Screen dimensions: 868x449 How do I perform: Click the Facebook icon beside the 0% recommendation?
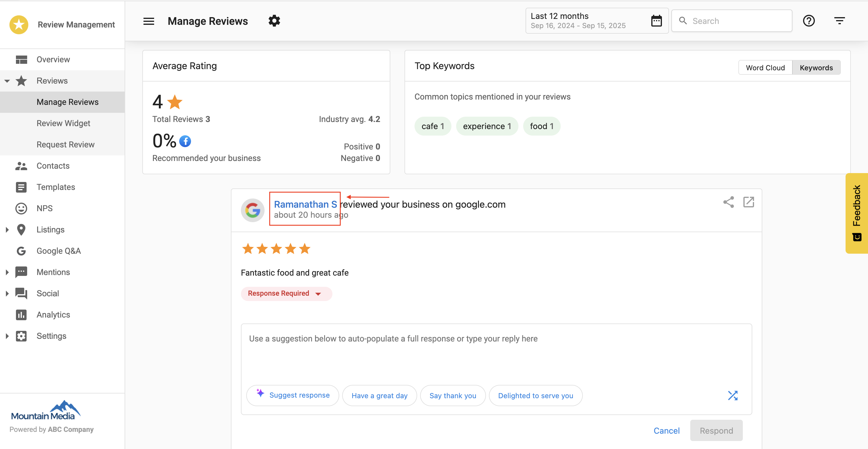(185, 141)
